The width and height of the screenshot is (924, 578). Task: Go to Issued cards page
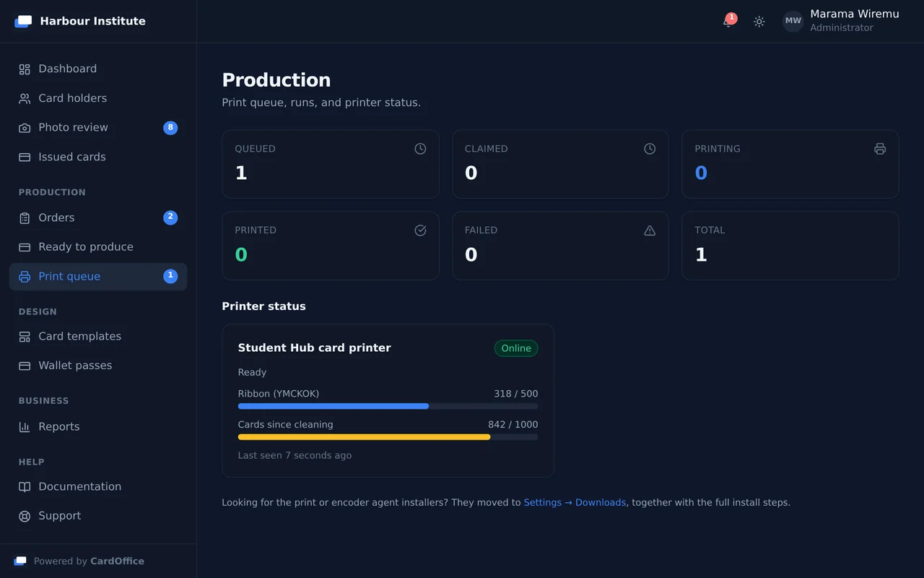[98, 157]
